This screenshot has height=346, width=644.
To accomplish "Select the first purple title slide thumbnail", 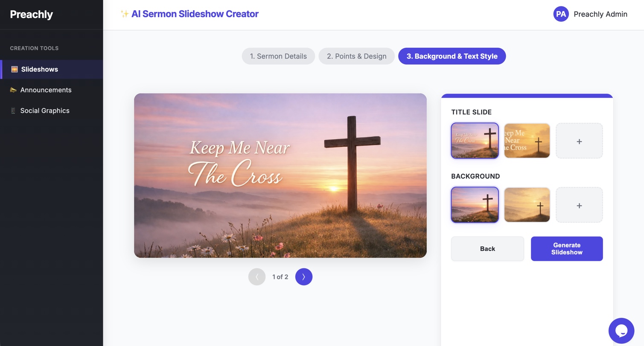I will tap(475, 141).
